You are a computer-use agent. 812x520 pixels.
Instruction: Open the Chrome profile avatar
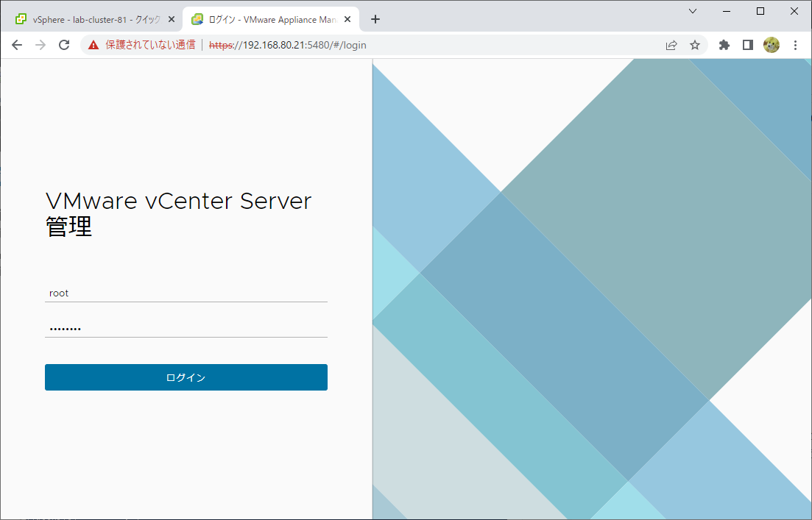771,45
